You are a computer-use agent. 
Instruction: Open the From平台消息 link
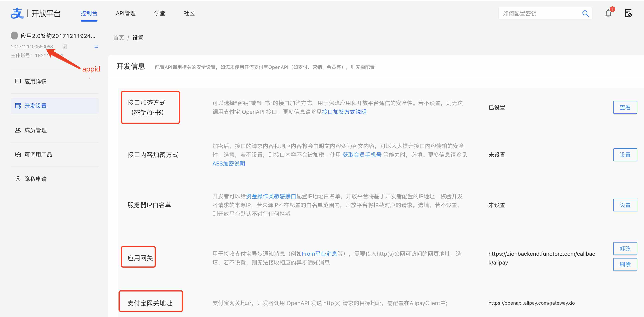tap(319, 254)
